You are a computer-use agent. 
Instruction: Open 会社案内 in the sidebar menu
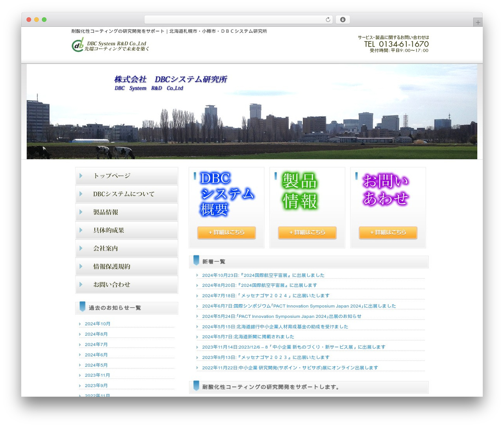click(x=126, y=248)
